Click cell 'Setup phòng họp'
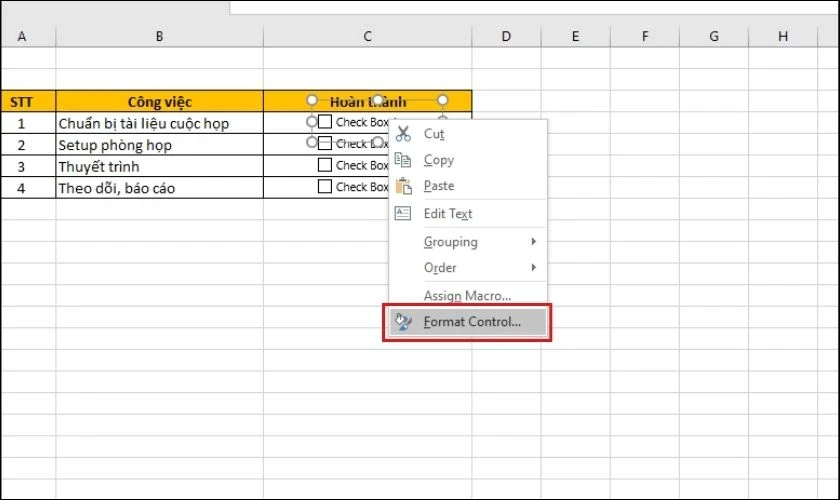This screenshot has height=500, width=840. click(159, 145)
